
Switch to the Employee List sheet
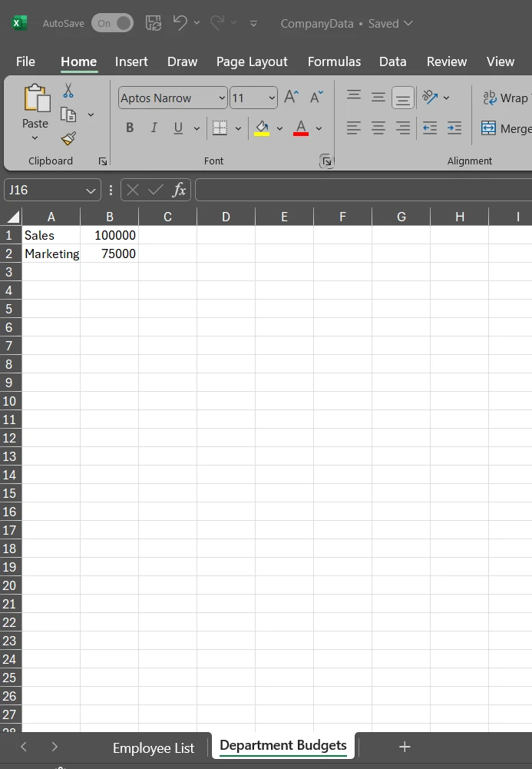[x=154, y=747]
